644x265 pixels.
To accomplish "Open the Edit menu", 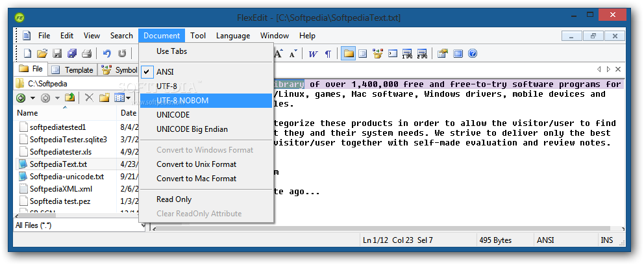I will pos(67,36).
